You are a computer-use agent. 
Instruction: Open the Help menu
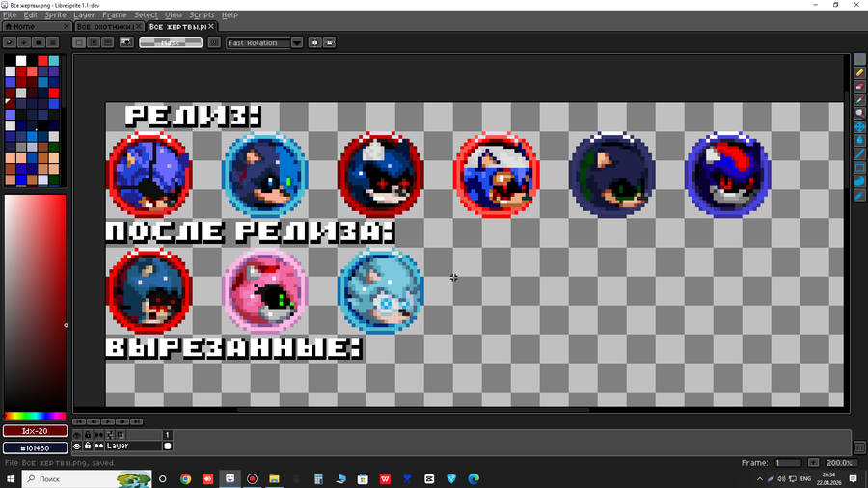(230, 14)
